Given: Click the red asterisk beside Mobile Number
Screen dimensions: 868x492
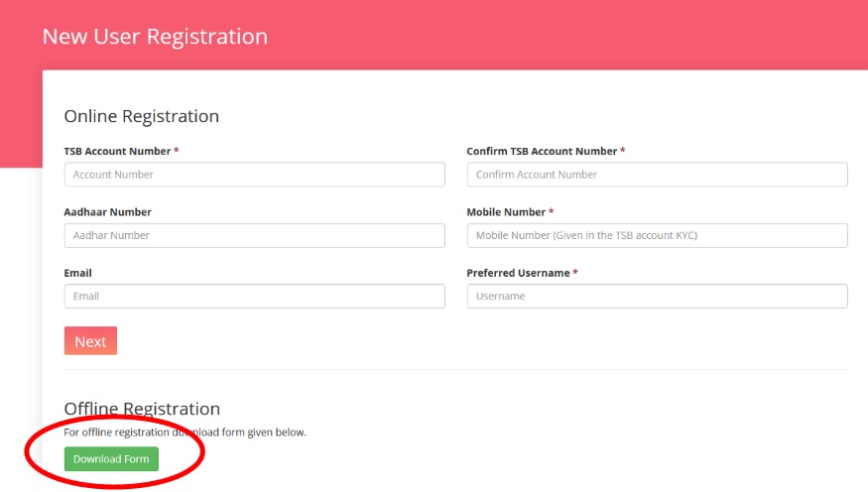Looking at the screenshot, I should point(551,212).
